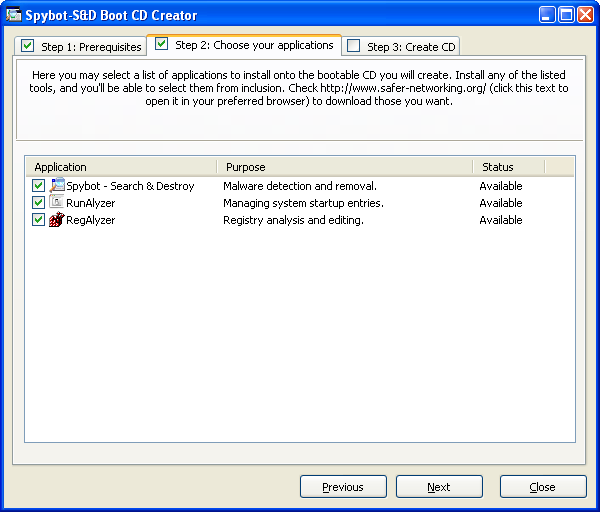
Task: Proceed with the Next button
Action: pyautogui.click(x=439, y=487)
